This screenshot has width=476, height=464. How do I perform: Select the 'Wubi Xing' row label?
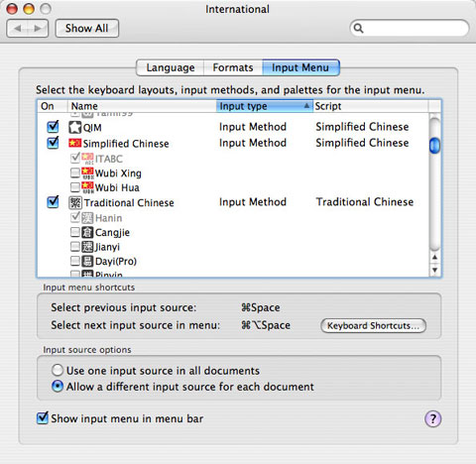[x=118, y=174]
